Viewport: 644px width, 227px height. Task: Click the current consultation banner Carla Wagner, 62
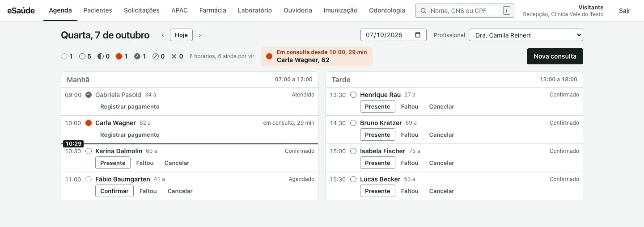pos(317,56)
